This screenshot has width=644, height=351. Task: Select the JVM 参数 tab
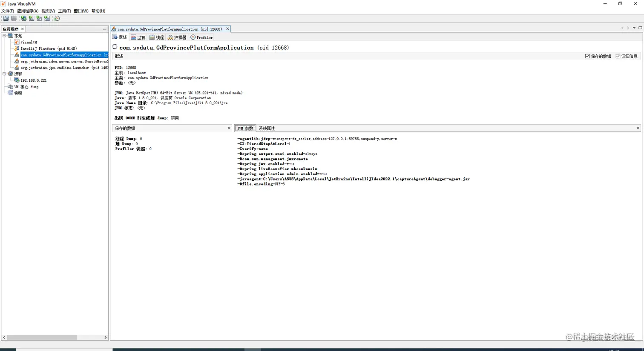[245, 128]
